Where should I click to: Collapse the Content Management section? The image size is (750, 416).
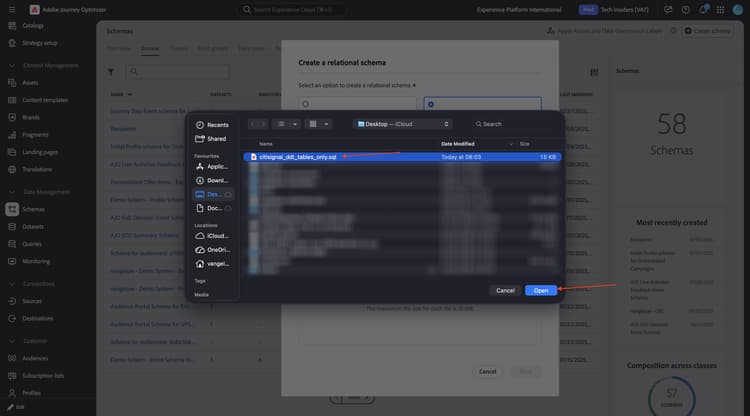12,66
